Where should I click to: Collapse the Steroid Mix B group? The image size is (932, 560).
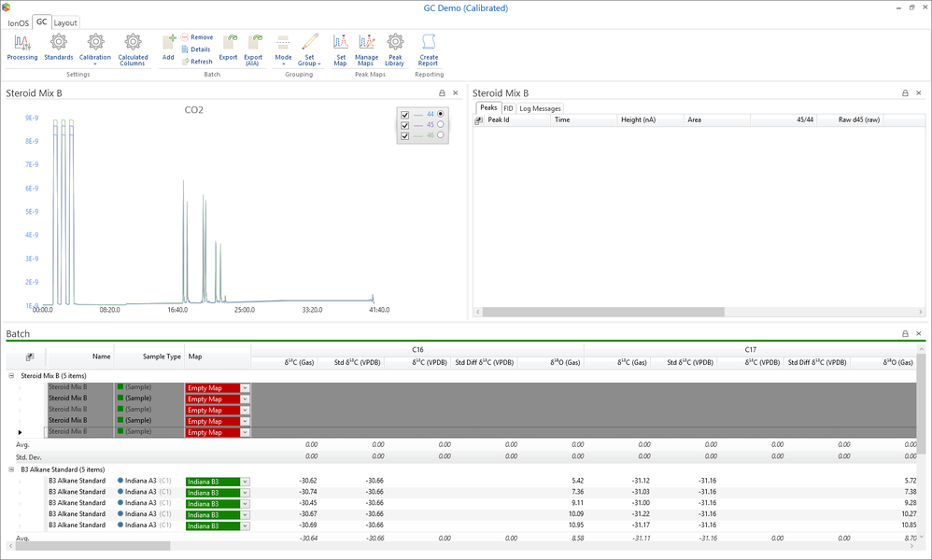click(12, 375)
